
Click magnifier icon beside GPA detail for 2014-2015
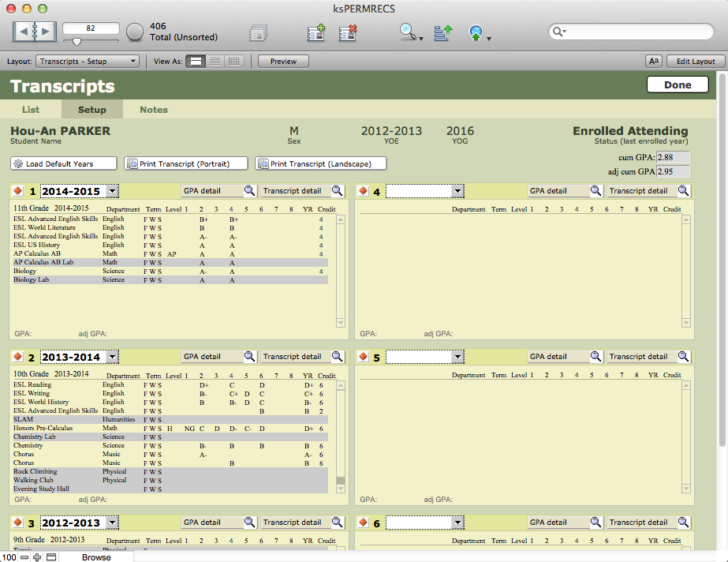point(249,191)
